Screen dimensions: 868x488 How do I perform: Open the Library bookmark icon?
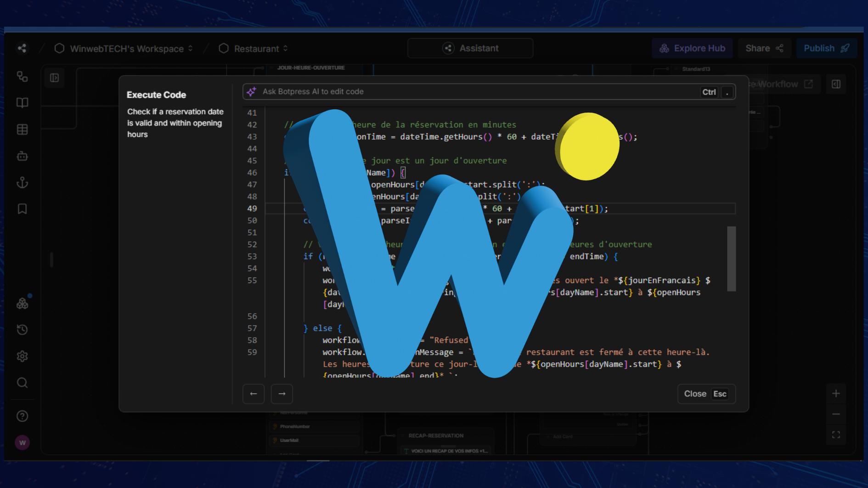pos(22,209)
